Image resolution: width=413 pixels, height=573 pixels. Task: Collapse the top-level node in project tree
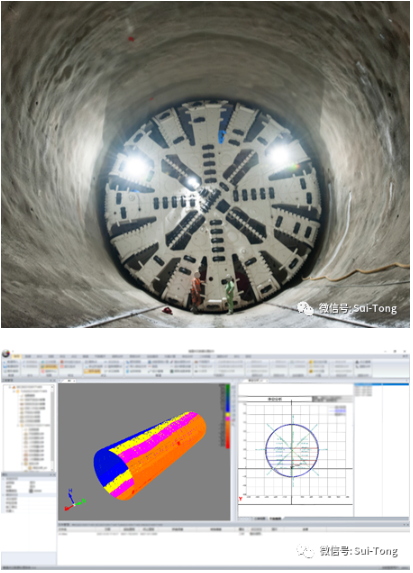pos(10,387)
